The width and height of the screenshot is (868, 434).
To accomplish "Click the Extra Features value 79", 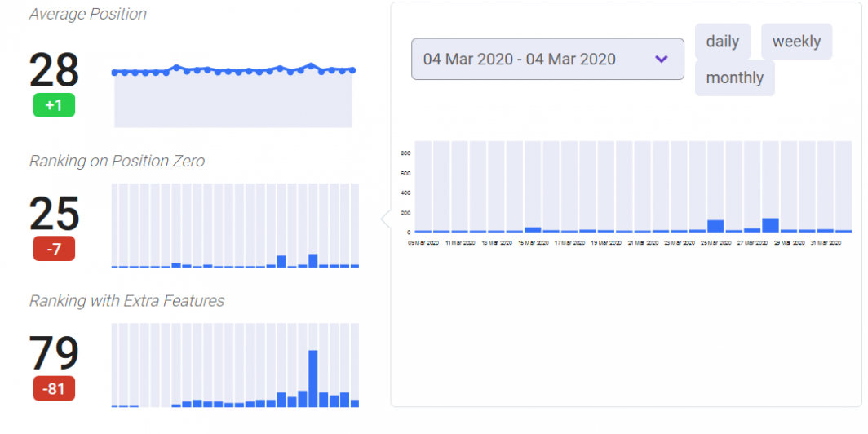I will click(x=54, y=354).
